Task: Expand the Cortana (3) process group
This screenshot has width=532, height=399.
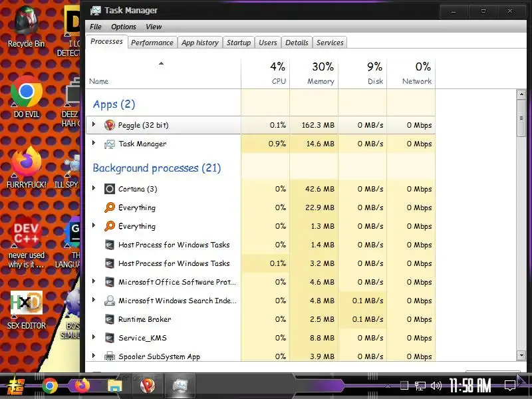Action: 94,188
